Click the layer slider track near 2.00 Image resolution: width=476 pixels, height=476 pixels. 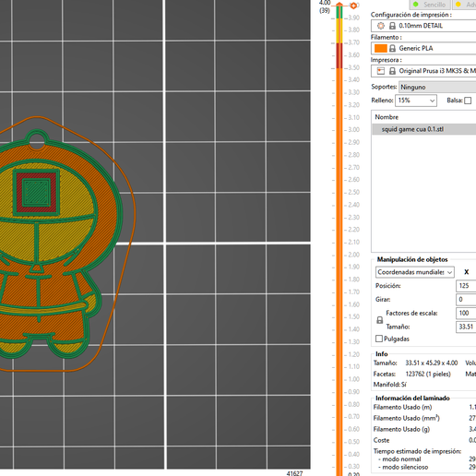339,255
